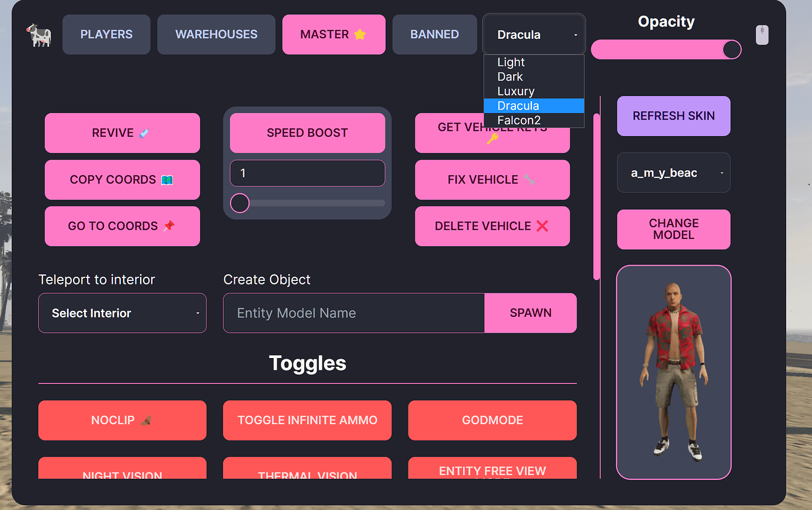Click the cow logo in the top-left corner

point(38,34)
